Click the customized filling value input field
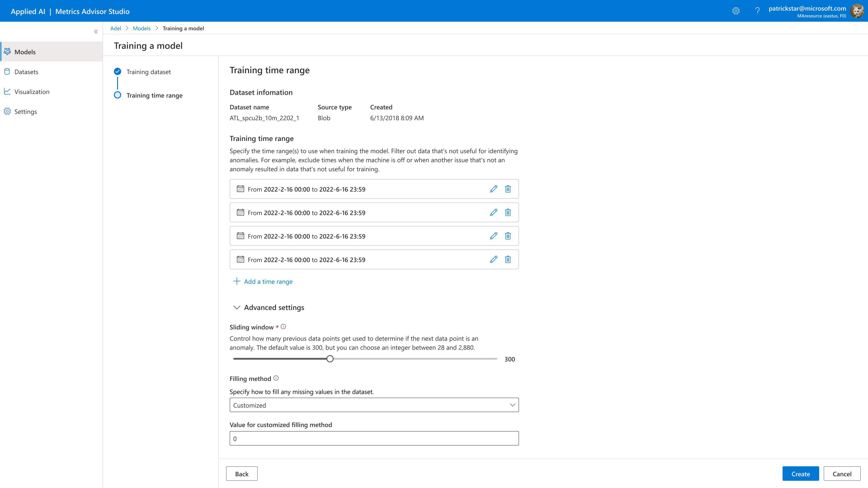Viewport: 868px width, 488px height. (374, 439)
